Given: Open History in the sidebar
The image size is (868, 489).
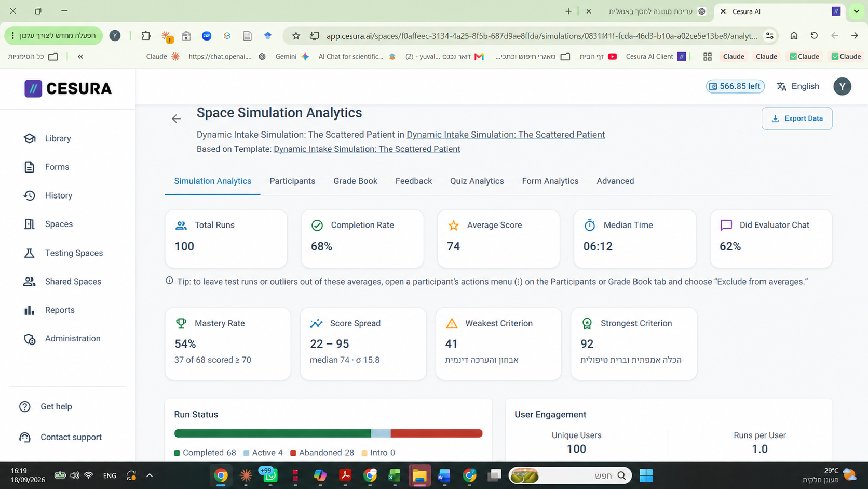Looking at the screenshot, I should click(48, 195).
